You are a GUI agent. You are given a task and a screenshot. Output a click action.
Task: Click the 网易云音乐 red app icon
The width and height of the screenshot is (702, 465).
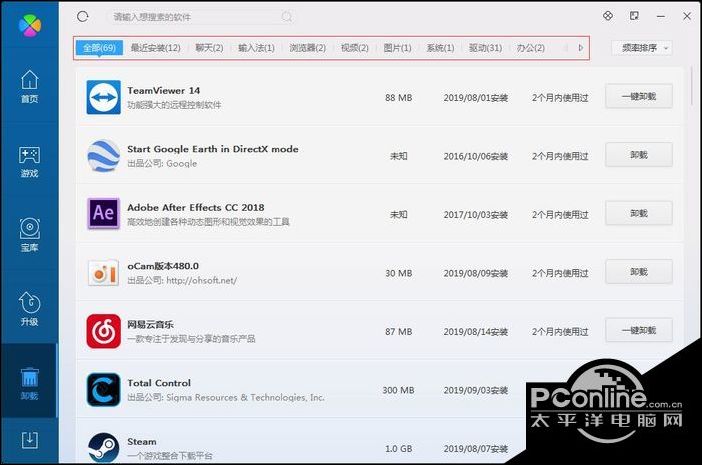click(103, 331)
